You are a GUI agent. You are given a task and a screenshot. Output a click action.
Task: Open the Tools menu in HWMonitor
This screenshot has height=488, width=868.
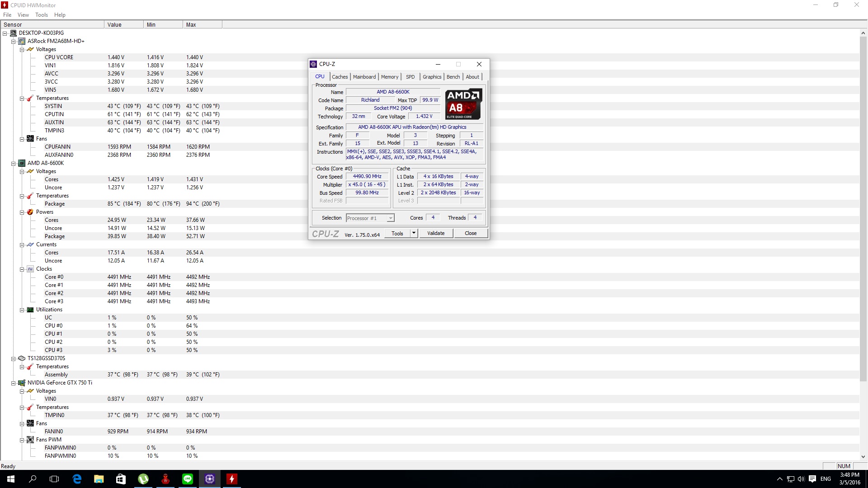[x=41, y=15]
